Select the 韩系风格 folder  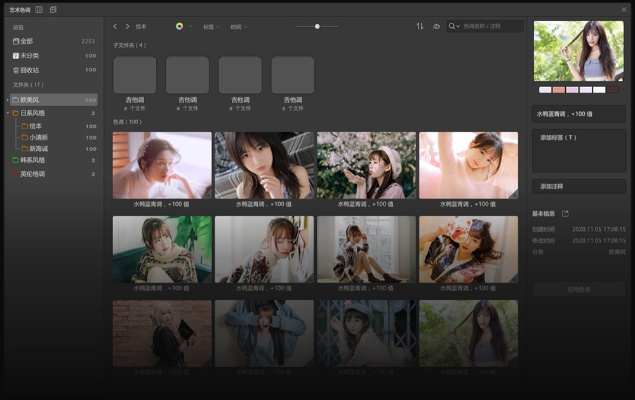coord(33,160)
